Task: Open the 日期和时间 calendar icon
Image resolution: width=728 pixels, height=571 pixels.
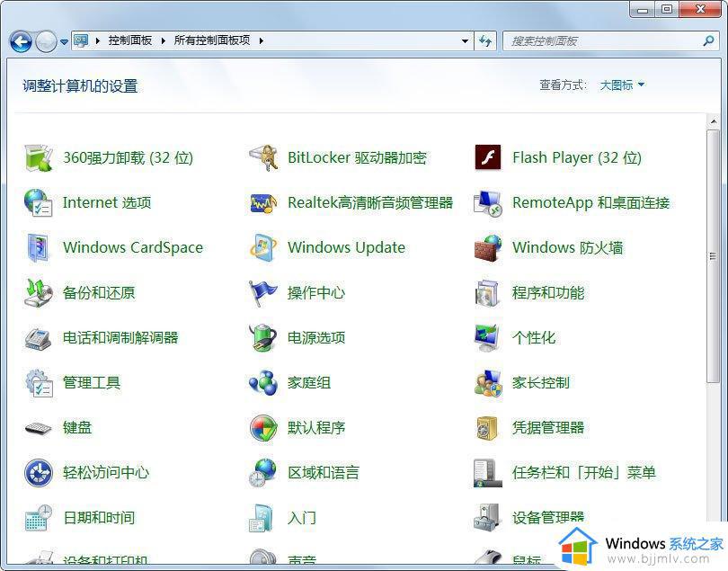Action: [x=38, y=518]
